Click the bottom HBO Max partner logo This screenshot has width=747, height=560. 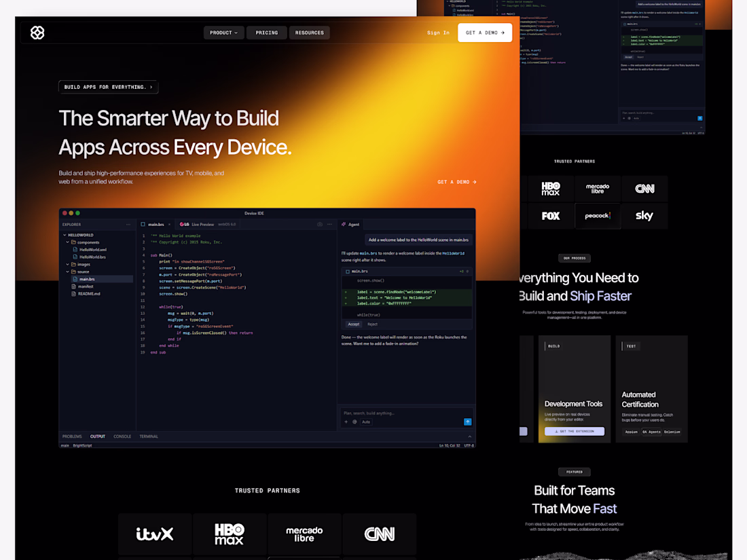pyautogui.click(x=229, y=534)
